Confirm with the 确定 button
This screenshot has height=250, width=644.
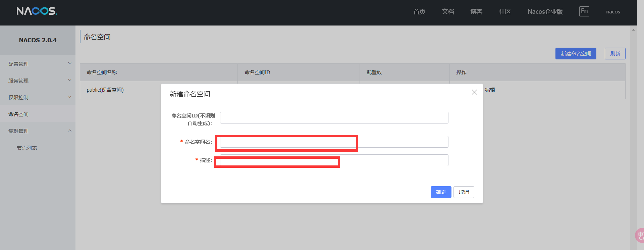tap(441, 192)
